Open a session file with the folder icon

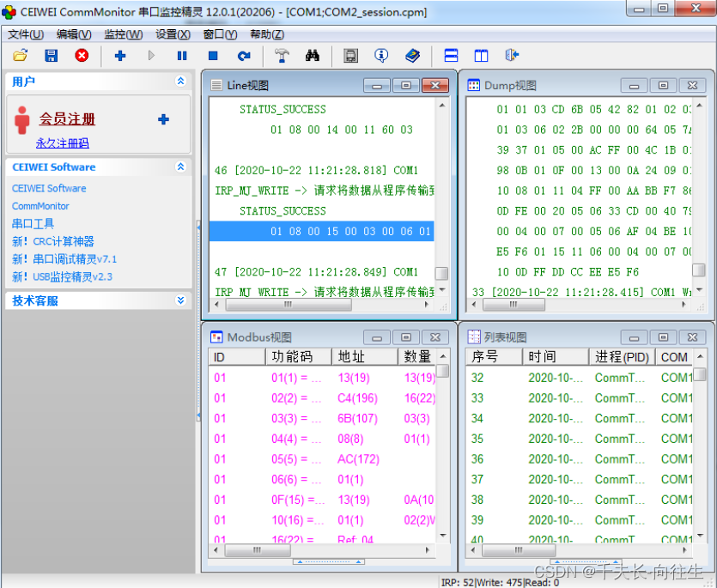tap(21, 56)
